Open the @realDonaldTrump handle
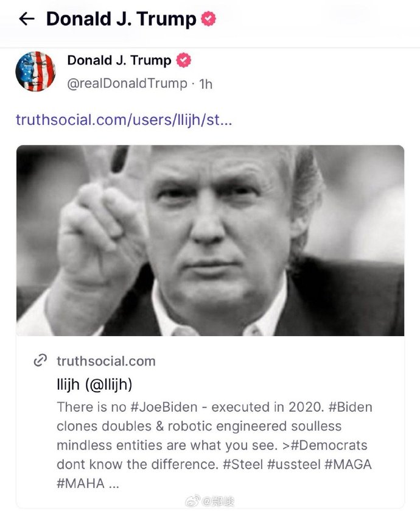This screenshot has width=420, height=511. coord(127,83)
